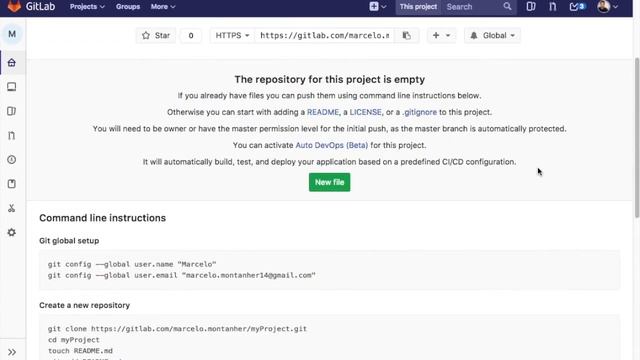The width and height of the screenshot is (640, 360).
Task: Expand the More menu
Action: (x=163, y=7)
